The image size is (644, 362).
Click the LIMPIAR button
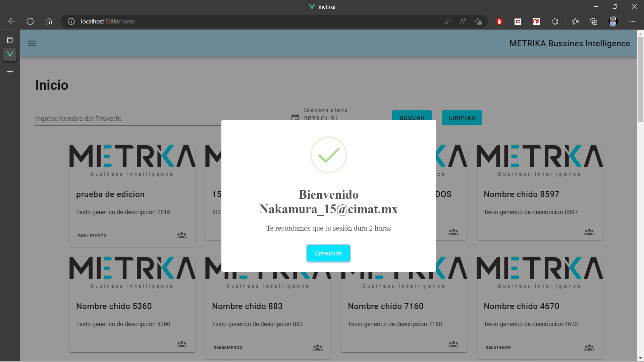tap(462, 118)
